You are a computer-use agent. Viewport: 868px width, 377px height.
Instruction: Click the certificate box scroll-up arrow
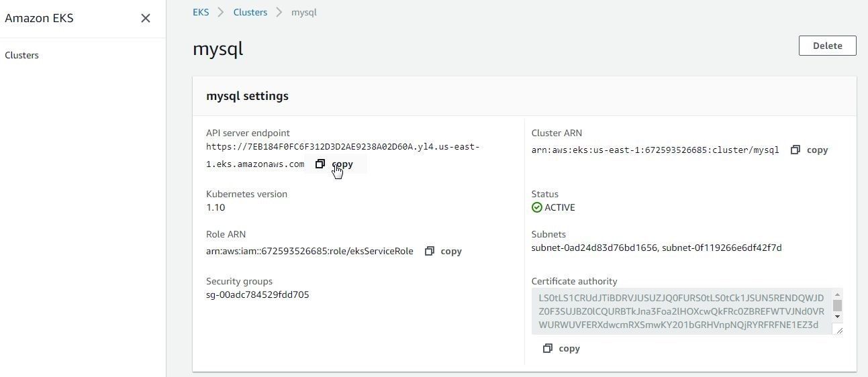(837, 295)
